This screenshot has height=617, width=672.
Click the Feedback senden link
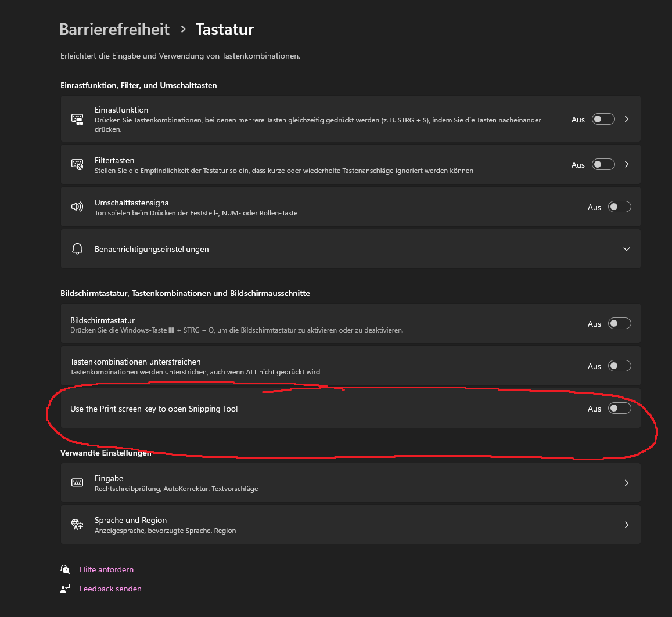pyautogui.click(x=110, y=589)
